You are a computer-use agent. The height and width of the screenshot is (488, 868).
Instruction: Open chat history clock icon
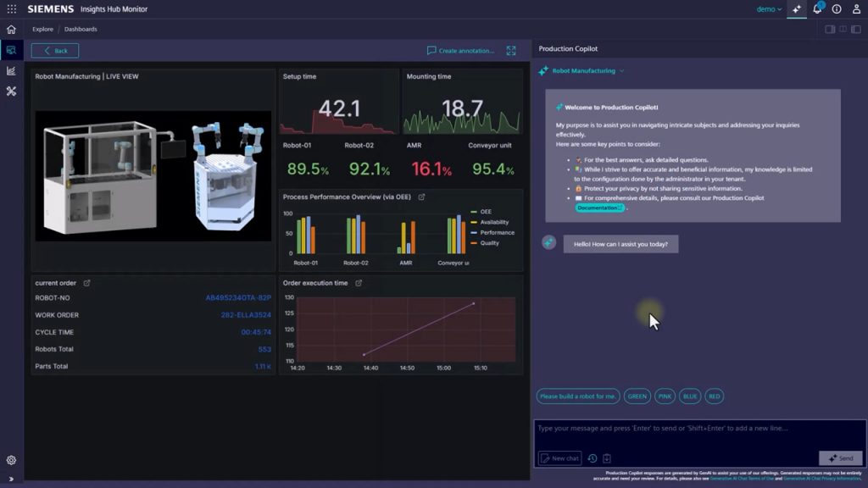[593, 458]
